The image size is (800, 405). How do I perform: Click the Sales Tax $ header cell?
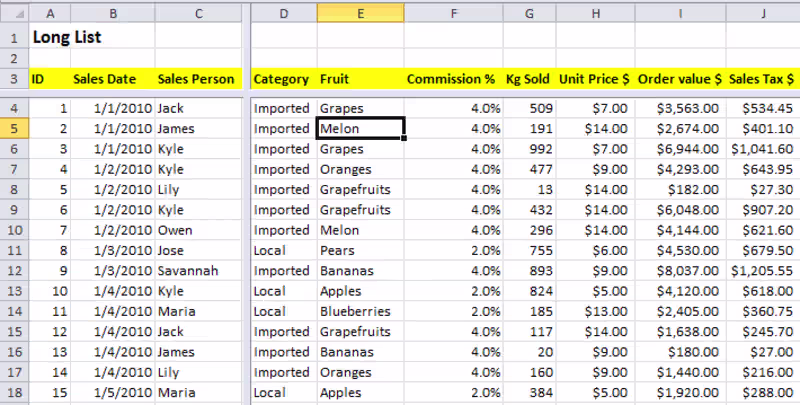(762, 78)
